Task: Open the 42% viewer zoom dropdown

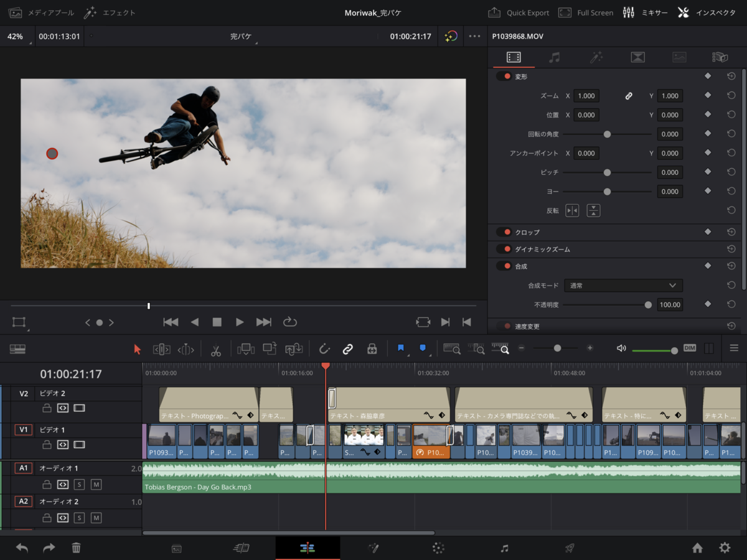Action: coord(16,37)
